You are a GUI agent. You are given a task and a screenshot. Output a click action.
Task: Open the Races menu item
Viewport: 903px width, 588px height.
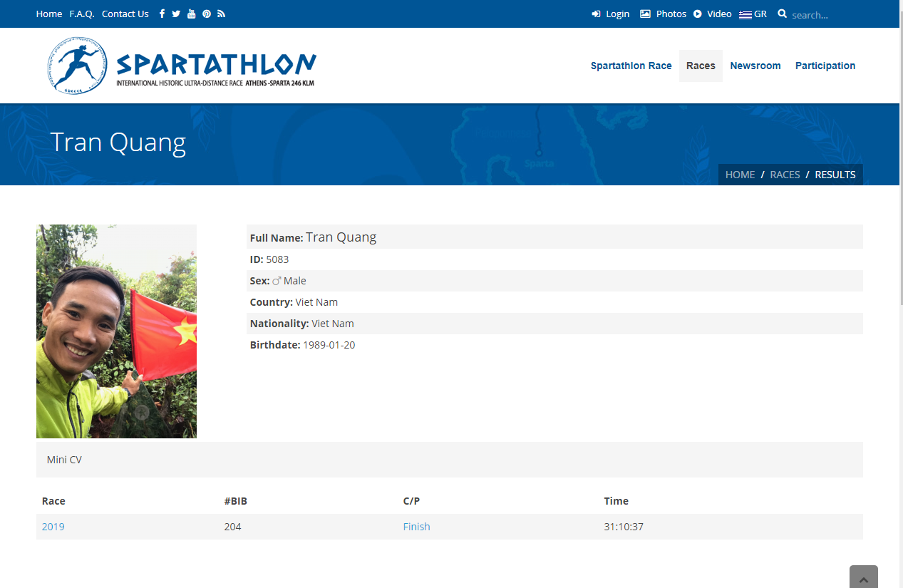[701, 66]
